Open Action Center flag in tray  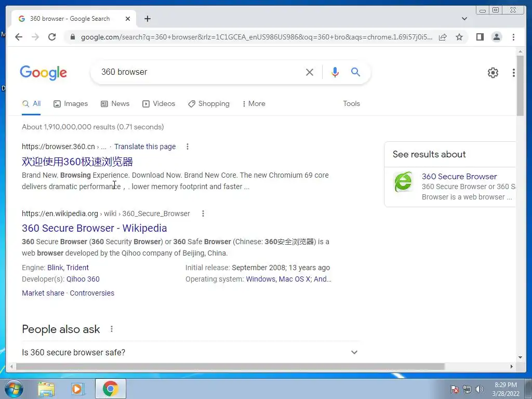[x=454, y=389]
